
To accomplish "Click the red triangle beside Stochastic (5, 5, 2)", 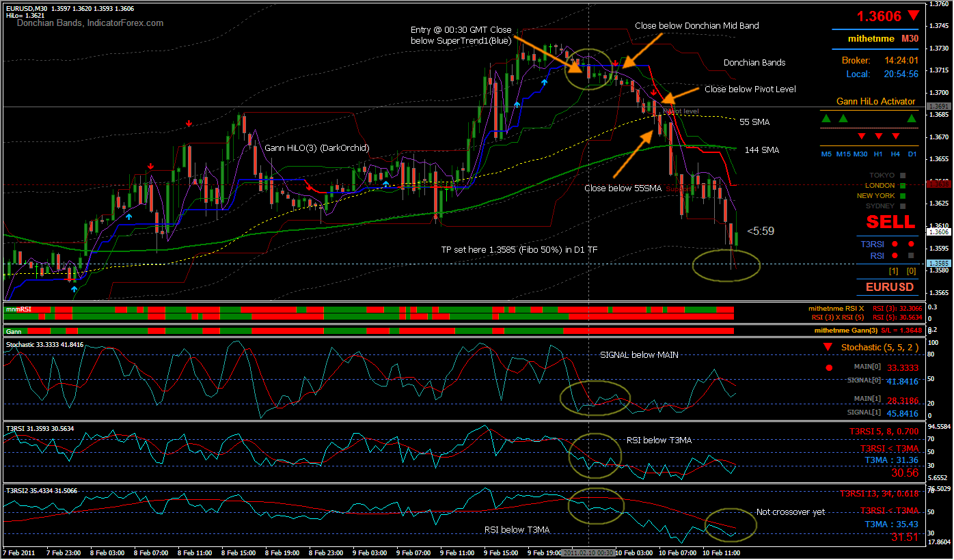I will 828,347.
